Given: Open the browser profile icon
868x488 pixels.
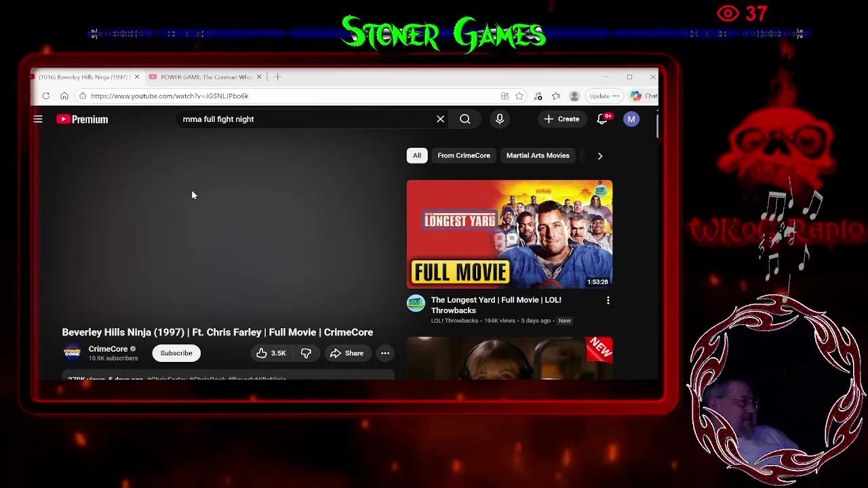Looking at the screenshot, I should click(574, 96).
